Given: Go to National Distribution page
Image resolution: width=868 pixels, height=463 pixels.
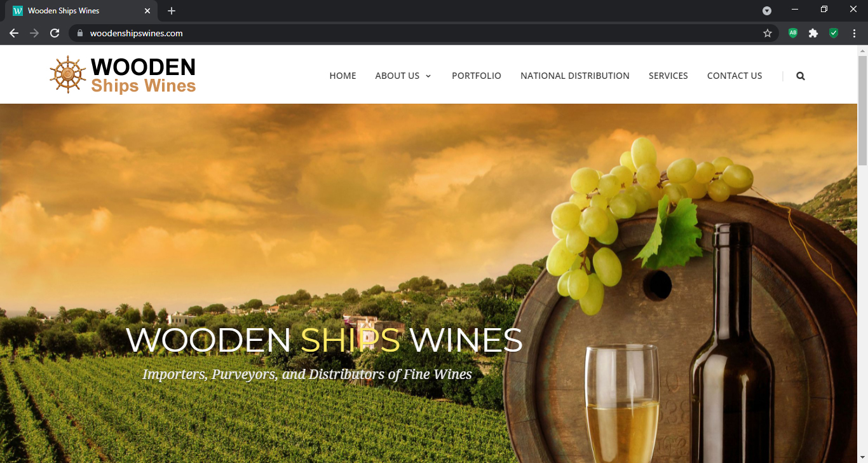Looking at the screenshot, I should 575,76.
